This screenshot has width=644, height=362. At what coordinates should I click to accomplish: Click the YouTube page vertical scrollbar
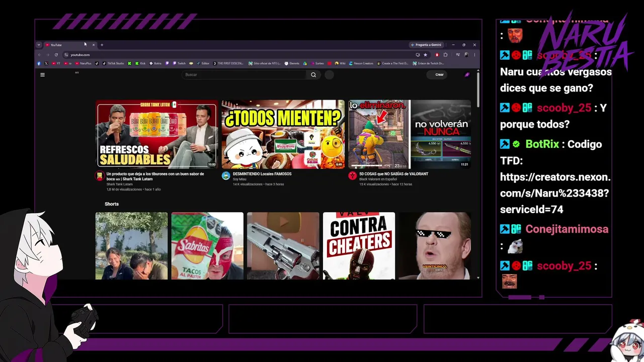coord(477,89)
